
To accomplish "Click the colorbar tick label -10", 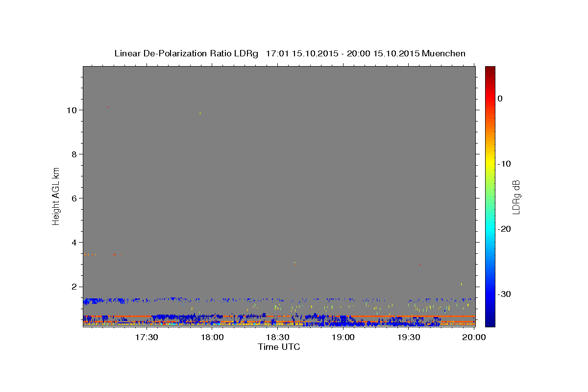I will [504, 164].
